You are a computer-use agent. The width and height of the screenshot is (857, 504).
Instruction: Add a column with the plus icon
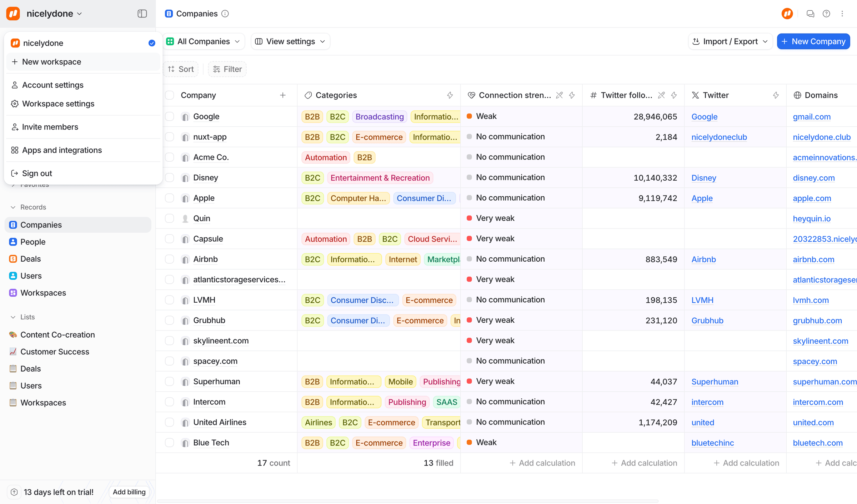283,95
